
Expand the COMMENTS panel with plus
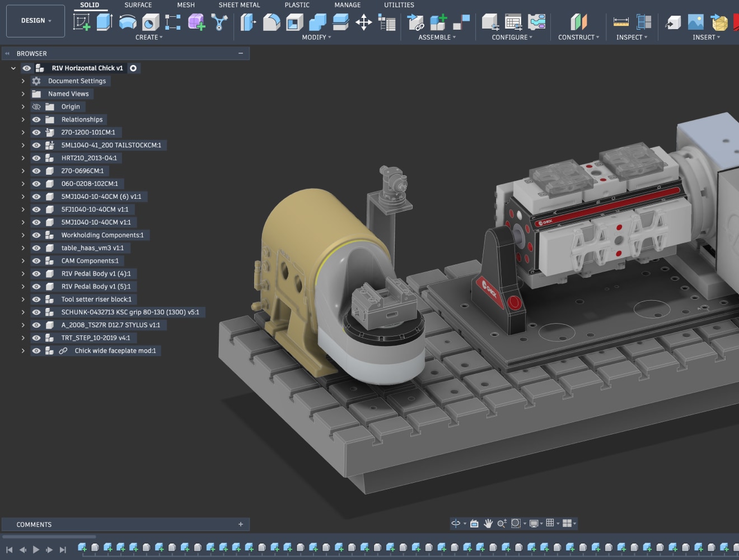(x=241, y=524)
